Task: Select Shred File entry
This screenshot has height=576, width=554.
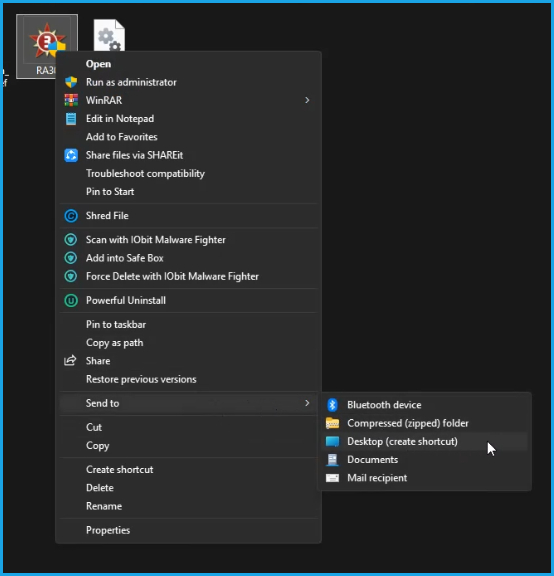Action: click(188, 216)
